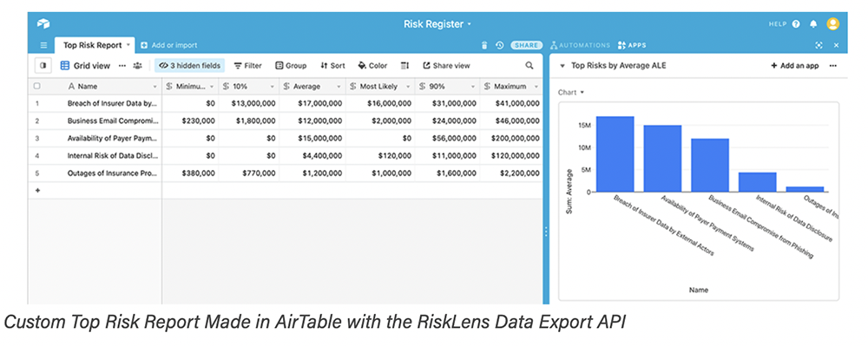
Task: Click the $120,000 Most Likely cell
Action: pos(380,156)
